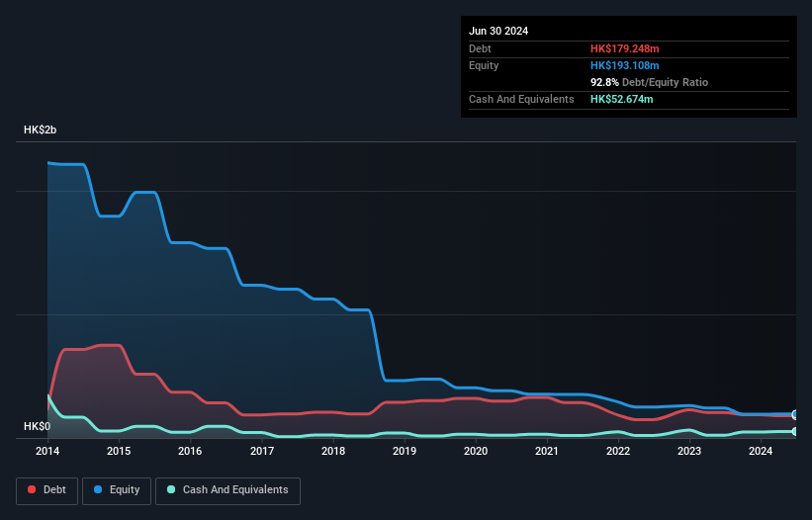The width and height of the screenshot is (812, 520).
Task: Toggle the Debt legend button
Action: coord(47,490)
